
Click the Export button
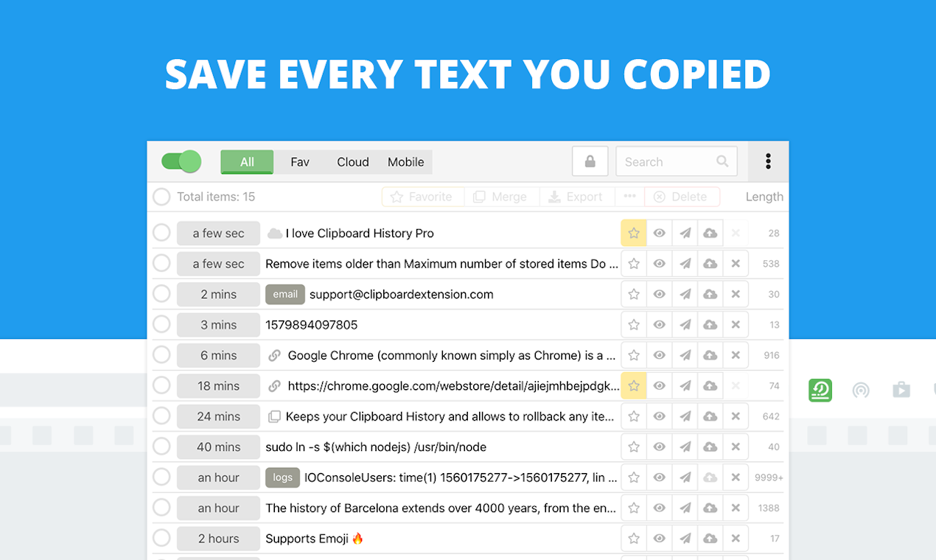click(x=577, y=197)
